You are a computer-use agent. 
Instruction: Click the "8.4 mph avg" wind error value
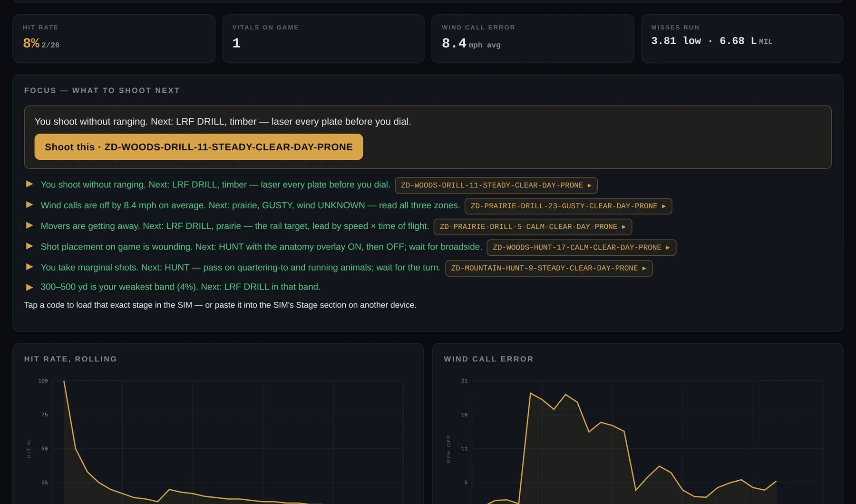point(471,44)
